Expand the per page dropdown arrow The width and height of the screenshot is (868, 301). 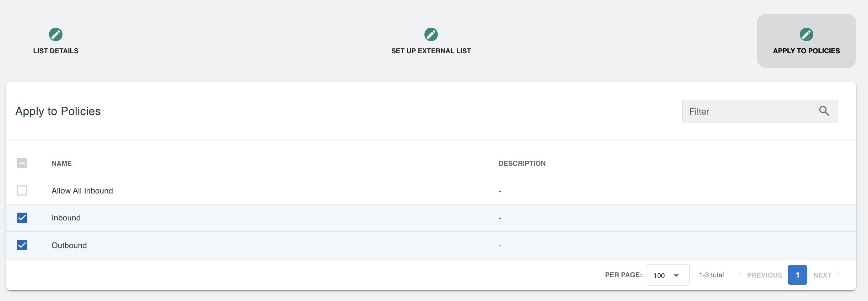(x=676, y=275)
